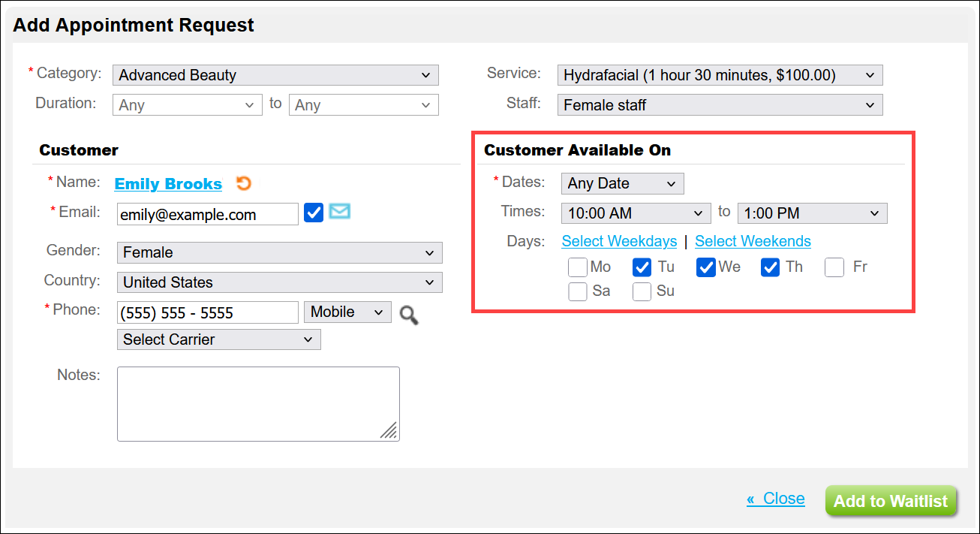The width and height of the screenshot is (980, 534).
Task: Click the Phone number input field
Action: 208,312
